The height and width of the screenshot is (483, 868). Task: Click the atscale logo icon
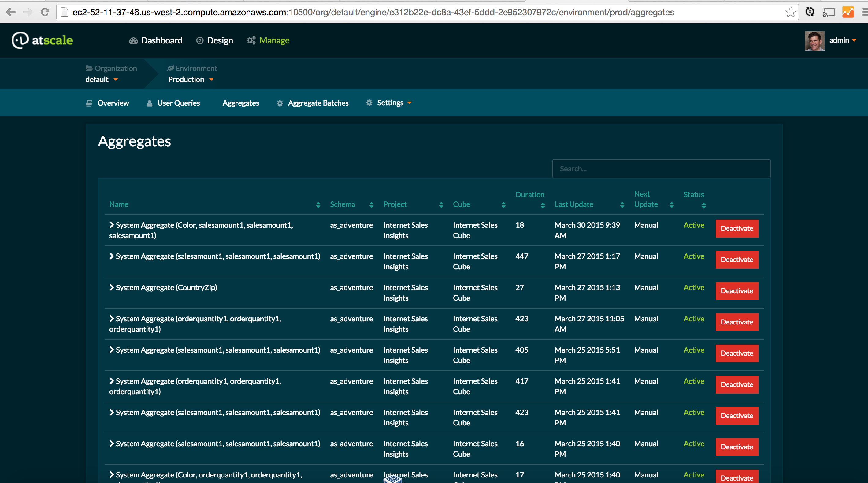(20, 40)
